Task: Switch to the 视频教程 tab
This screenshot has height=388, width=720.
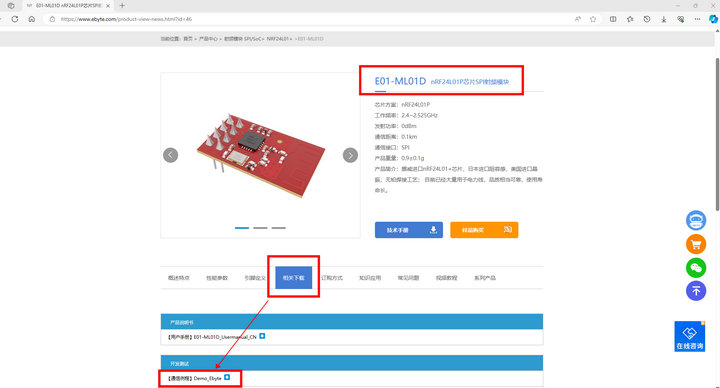Action: point(446,278)
